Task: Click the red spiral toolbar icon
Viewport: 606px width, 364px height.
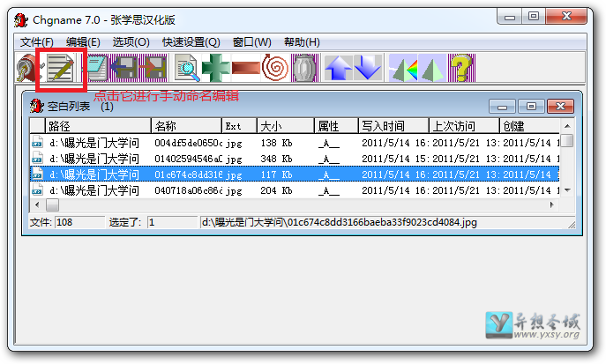Action: pyautogui.click(x=276, y=69)
